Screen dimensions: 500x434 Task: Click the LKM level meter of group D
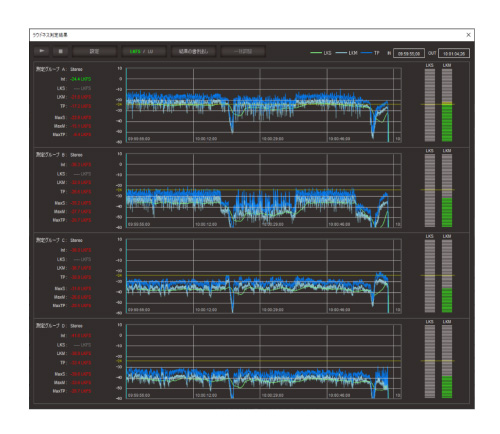pos(447,362)
